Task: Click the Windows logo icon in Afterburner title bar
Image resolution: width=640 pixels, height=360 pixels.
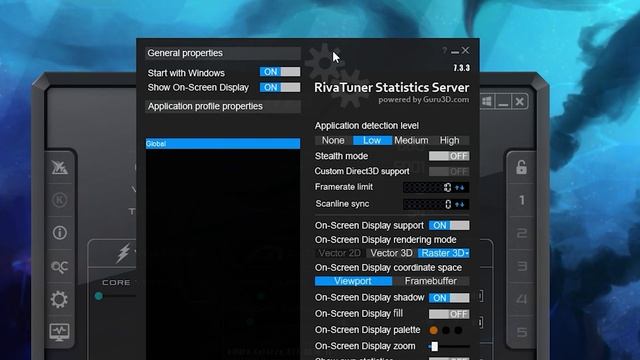Action: click(x=487, y=101)
